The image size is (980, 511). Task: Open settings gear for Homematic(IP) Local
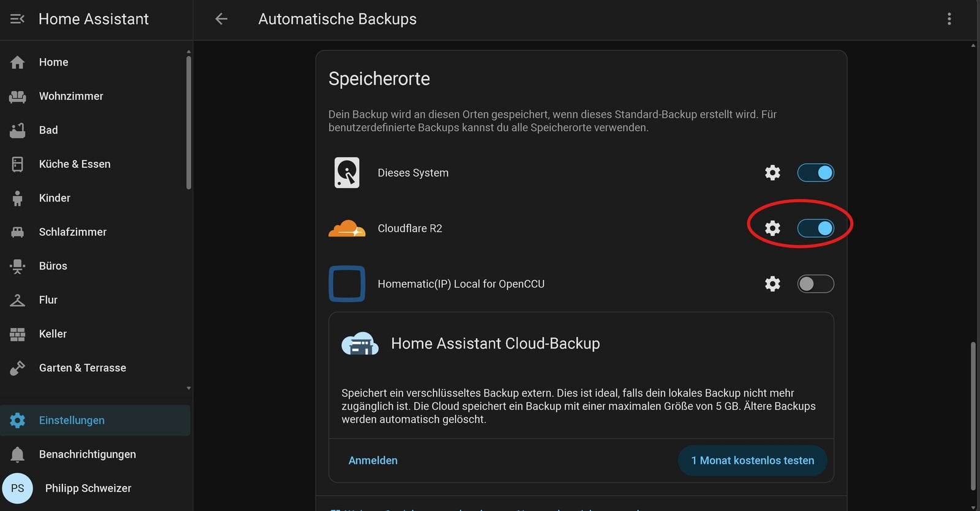[772, 284]
